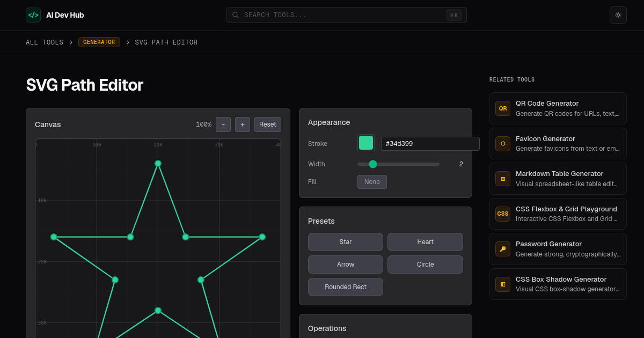Open CSS Flexbox & Grid Playground link
This screenshot has width=644, height=338.
(x=558, y=214)
